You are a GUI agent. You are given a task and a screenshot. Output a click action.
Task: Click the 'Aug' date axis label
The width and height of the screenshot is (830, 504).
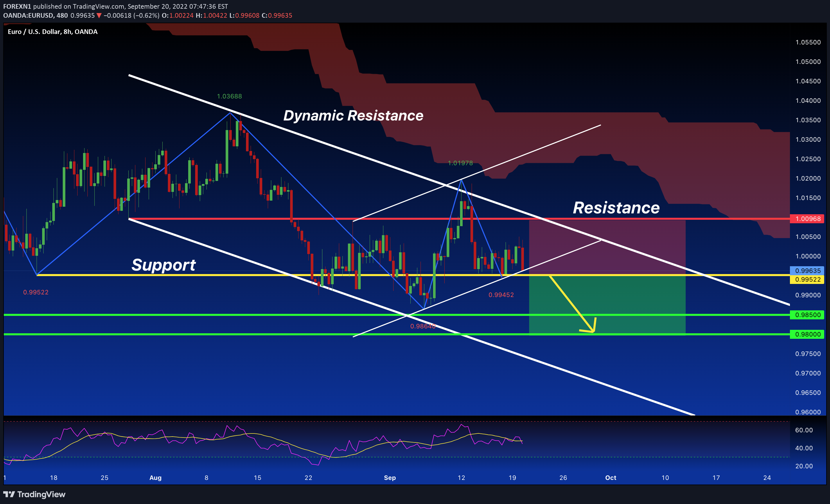(x=155, y=478)
